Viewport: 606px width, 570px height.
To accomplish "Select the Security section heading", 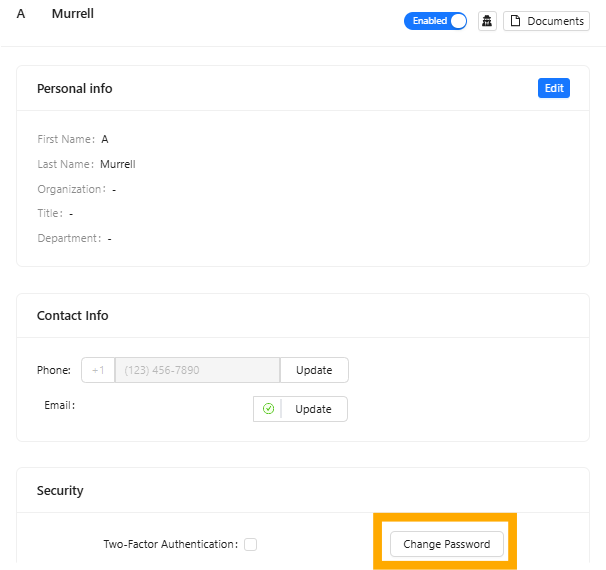I will (x=60, y=491).
